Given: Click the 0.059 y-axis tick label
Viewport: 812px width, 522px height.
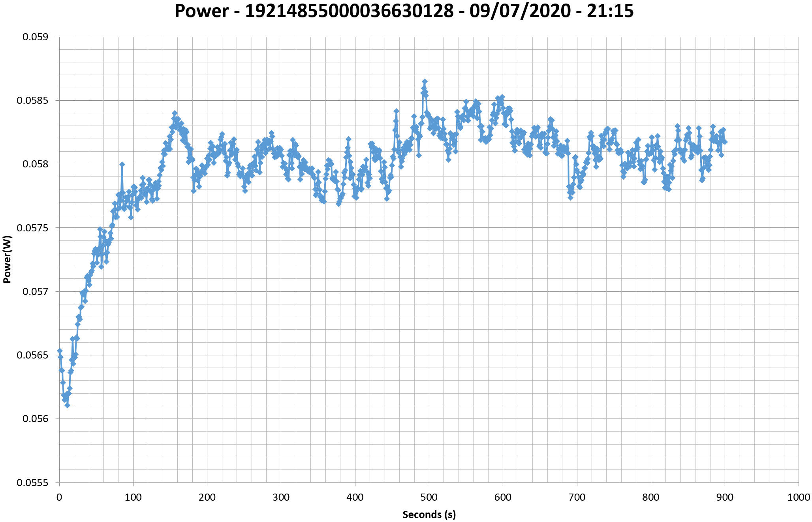Looking at the screenshot, I should point(35,37).
